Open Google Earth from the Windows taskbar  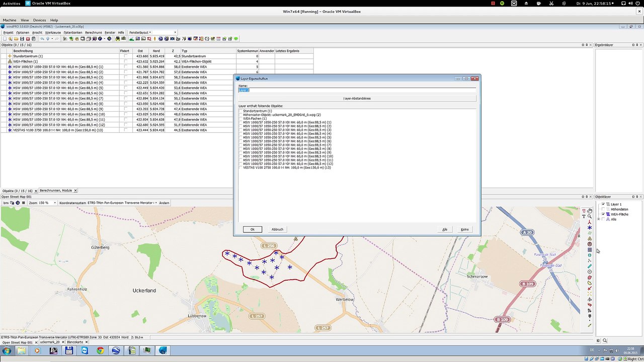coord(116,350)
